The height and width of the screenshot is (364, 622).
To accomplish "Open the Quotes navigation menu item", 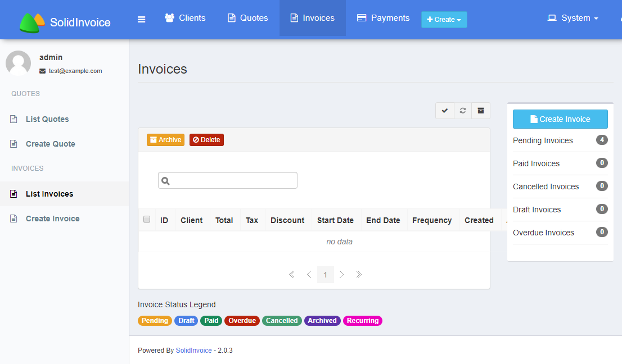I will [x=247, y=17].
